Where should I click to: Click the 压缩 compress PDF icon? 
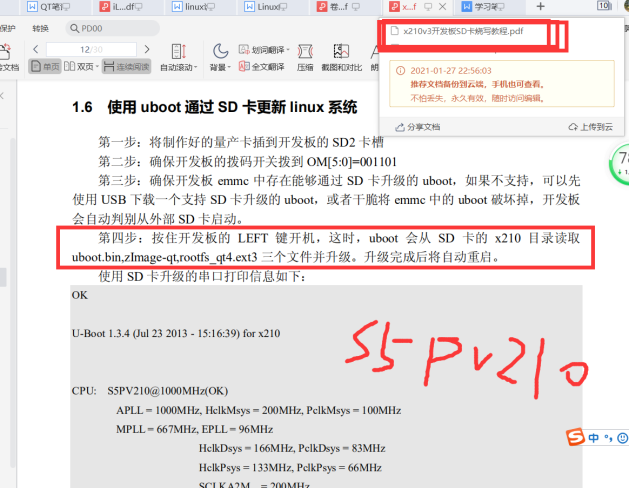point(305,52)
